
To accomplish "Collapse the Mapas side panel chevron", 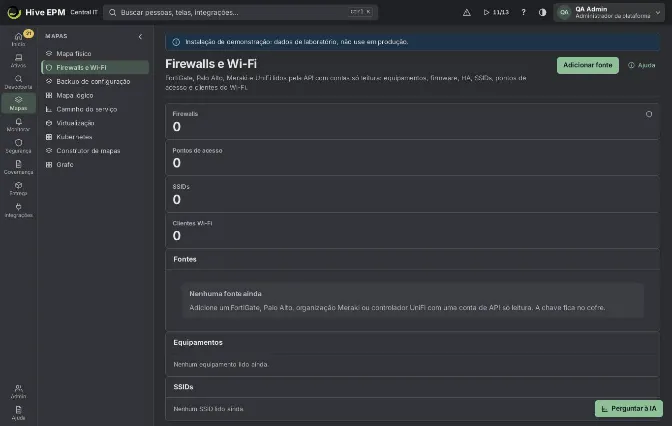I will (140, 37).
